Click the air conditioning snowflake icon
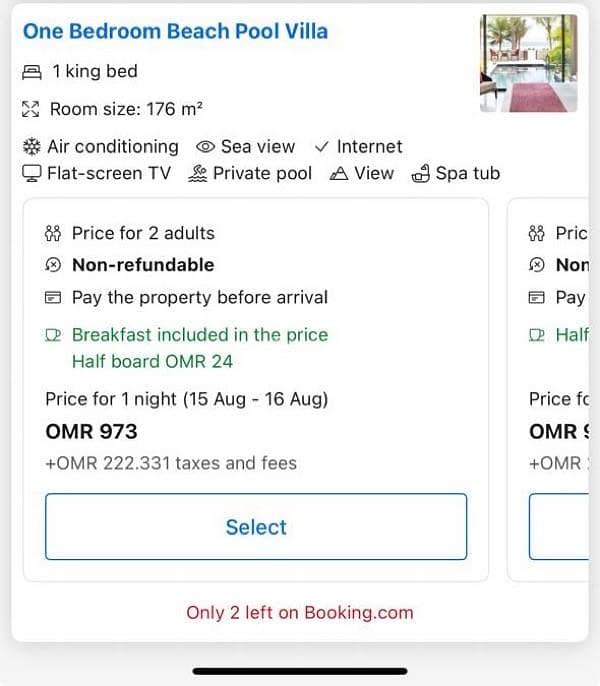 [32, 147]
